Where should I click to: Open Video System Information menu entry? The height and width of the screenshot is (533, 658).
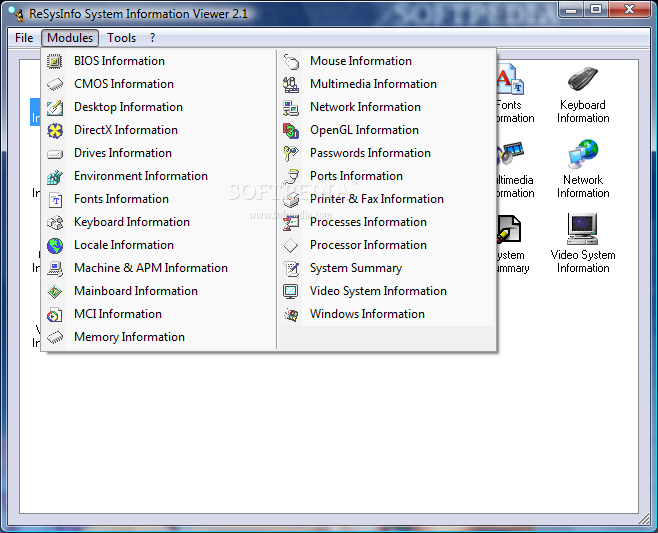[386, 292]
